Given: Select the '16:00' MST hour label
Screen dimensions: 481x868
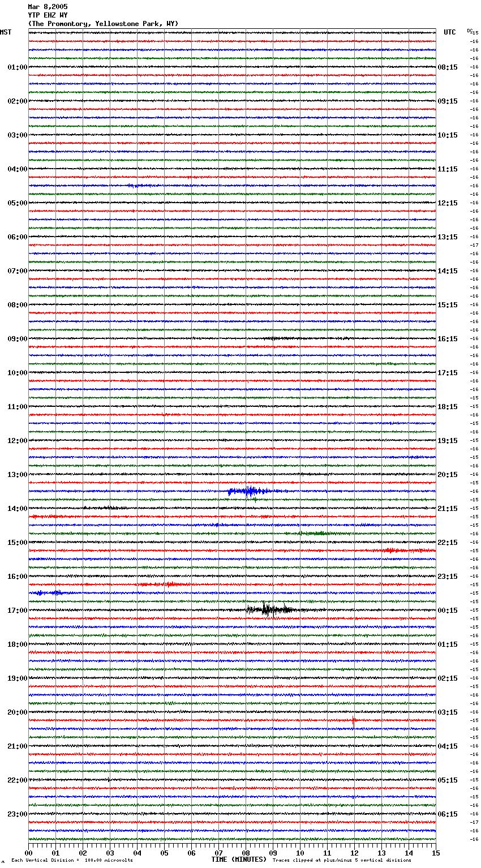Looking at the screenshot, I should pyautogui.click(x=18, y=577).
